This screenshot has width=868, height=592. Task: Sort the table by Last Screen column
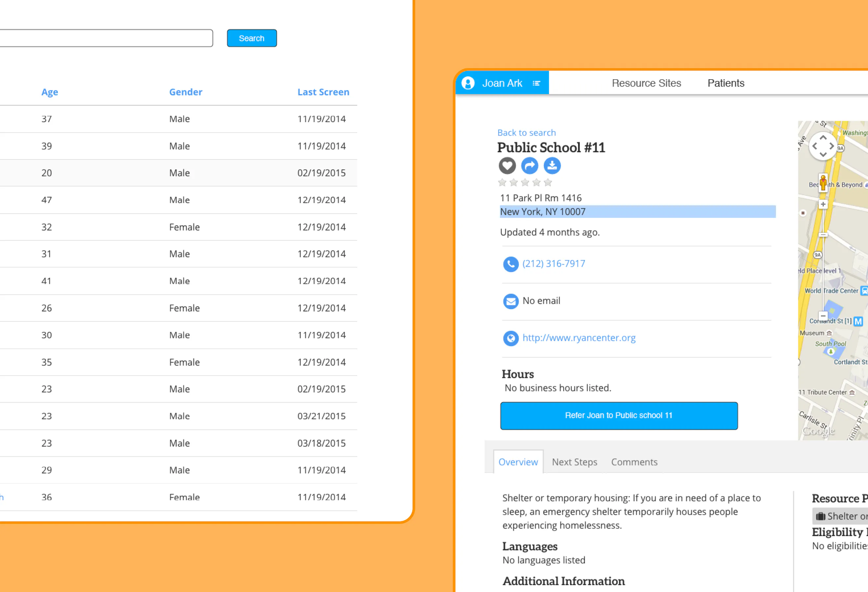pos(323,92)
